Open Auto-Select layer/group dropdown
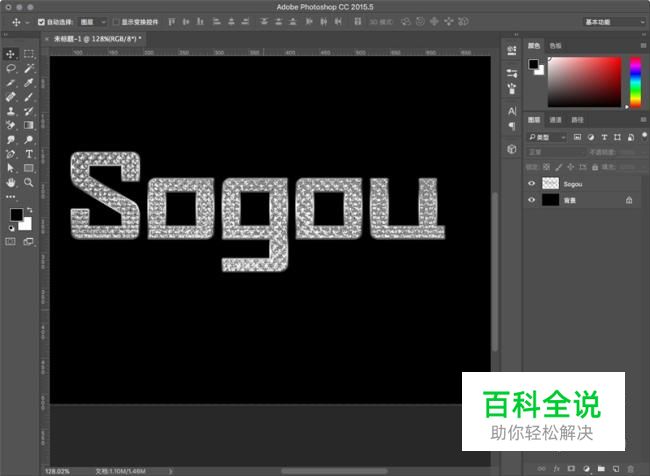 (x=93, y=22)
